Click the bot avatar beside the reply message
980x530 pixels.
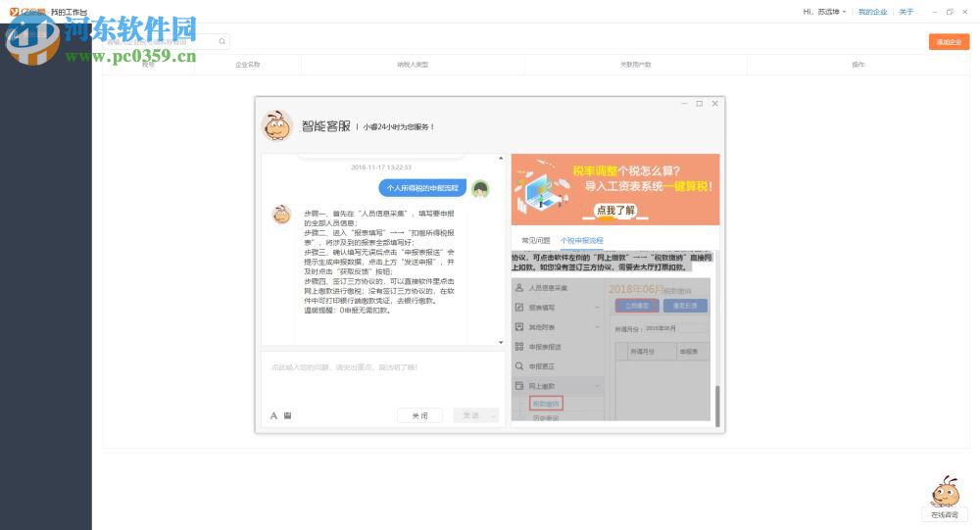point(282,215)
